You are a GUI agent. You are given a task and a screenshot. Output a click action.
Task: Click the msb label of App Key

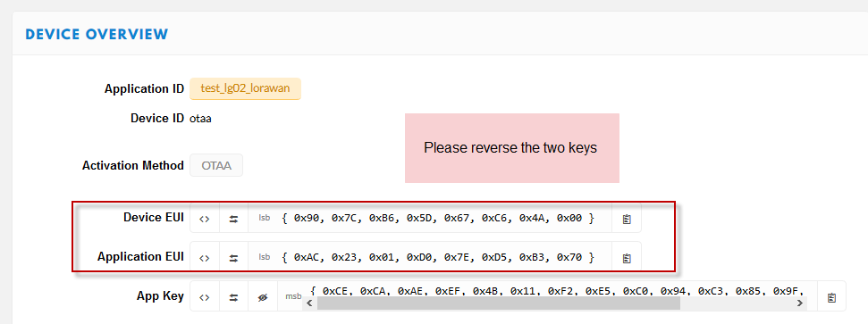[x=293, y=296]
